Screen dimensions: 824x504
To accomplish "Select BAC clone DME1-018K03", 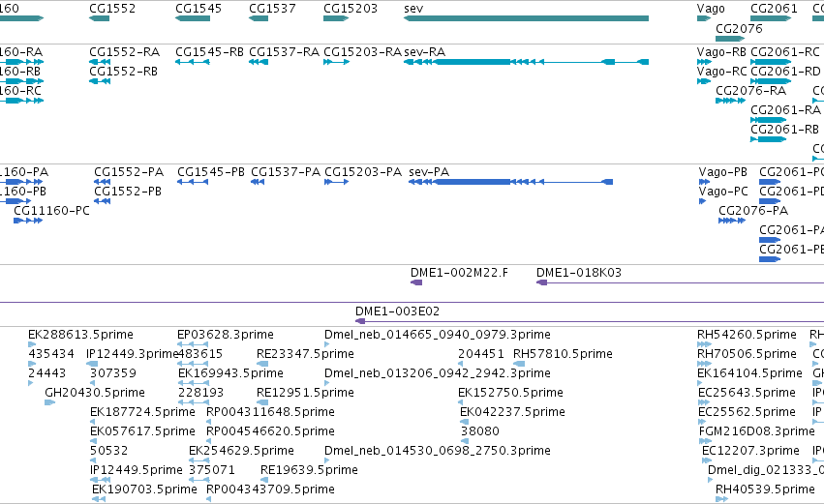I will (x=680, y=283).
